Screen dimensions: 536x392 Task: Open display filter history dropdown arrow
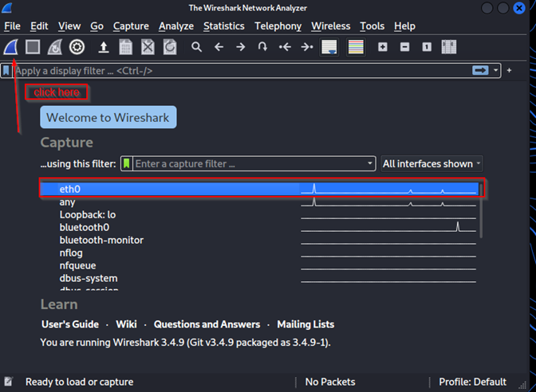495,71
